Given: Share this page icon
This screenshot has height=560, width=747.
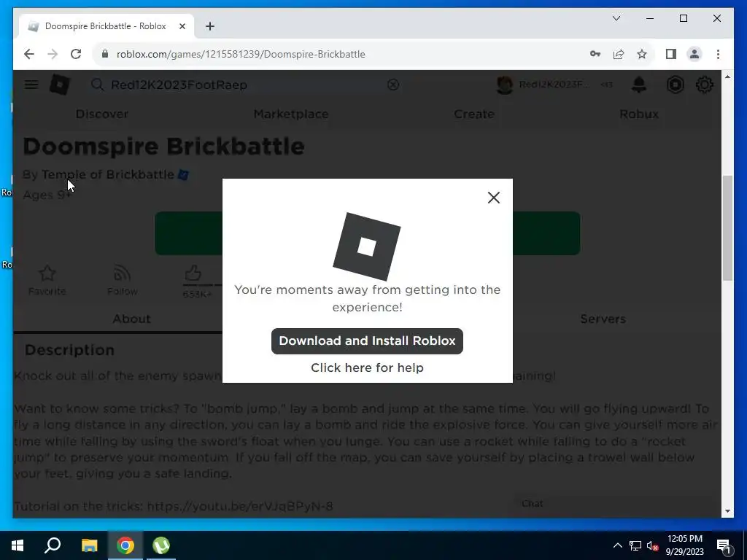Looking at the screenshot, I should click(x=619, y=54).
